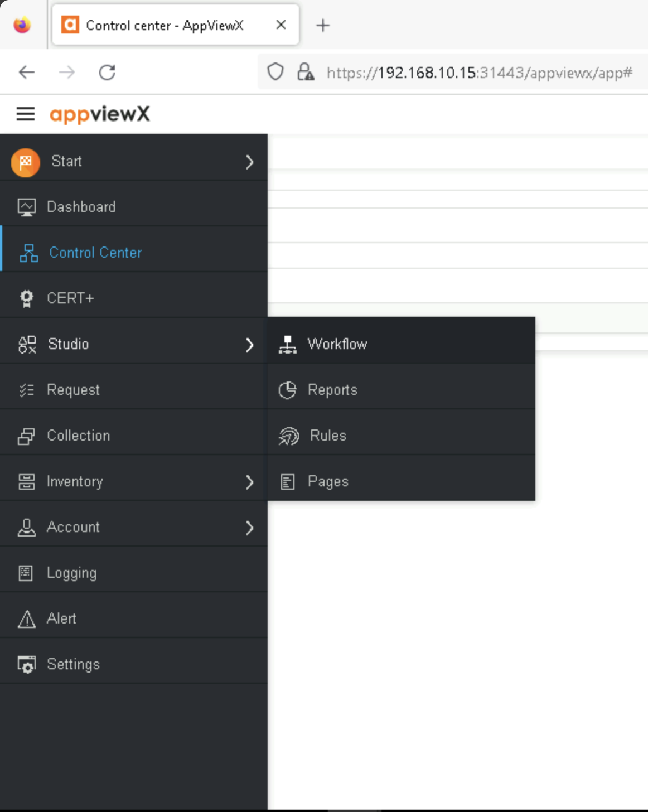Click the Reports pie chart icon
This screenshot has height=812, width=648.
click(288, 390)
